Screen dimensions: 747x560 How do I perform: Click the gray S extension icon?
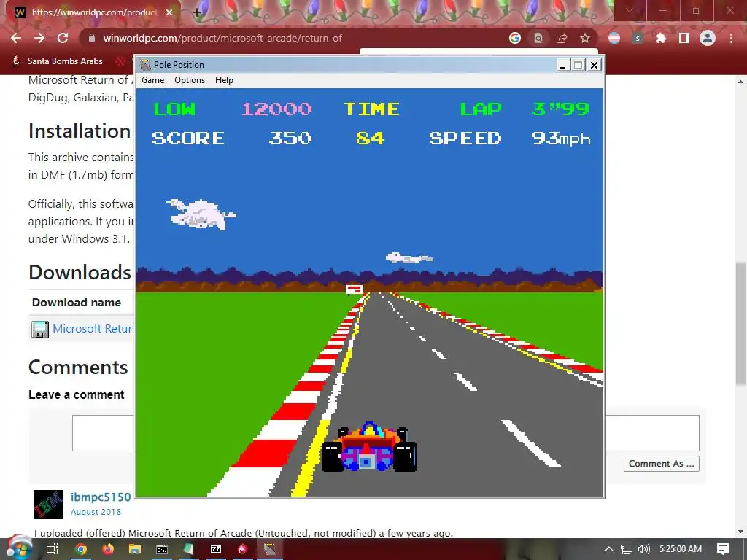click(x=638, y=38)
